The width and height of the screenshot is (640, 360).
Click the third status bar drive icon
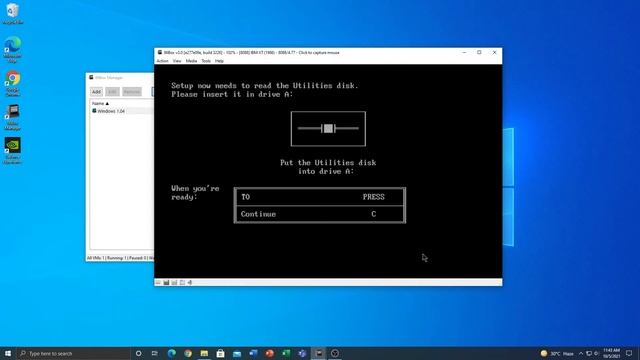(x=174, y=282)
